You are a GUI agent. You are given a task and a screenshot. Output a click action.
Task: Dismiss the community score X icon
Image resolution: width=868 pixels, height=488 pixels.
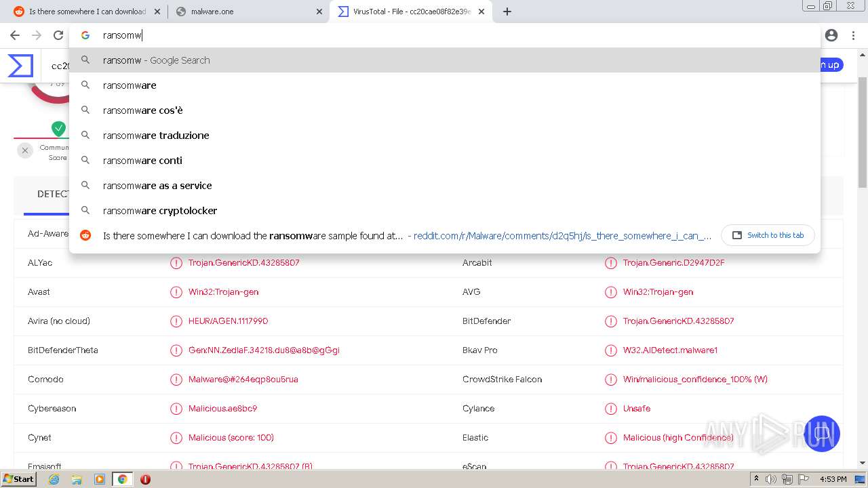[x=25, y=150]
